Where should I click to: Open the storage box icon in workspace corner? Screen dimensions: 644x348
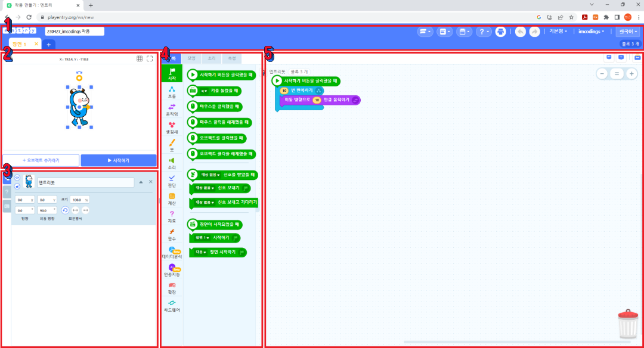tap(637, 57)
